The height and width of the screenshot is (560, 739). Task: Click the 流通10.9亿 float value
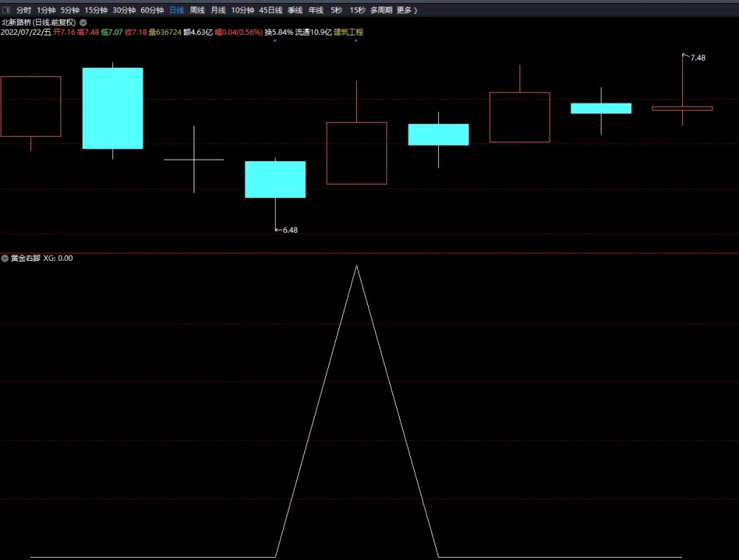[x=313, y=32]
